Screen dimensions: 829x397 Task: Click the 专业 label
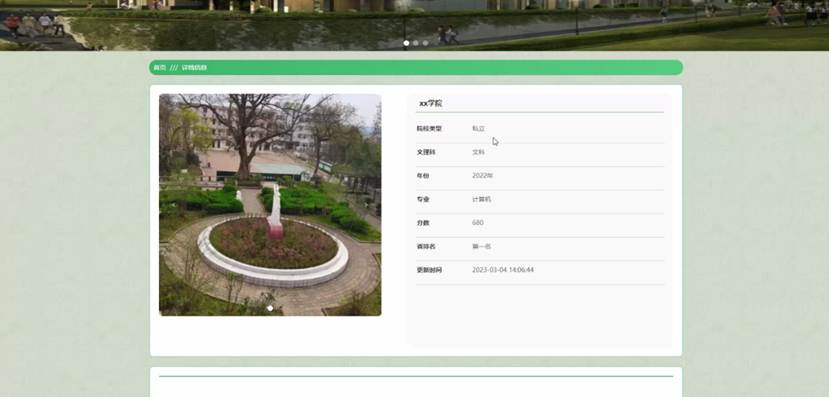coord(422,199)
